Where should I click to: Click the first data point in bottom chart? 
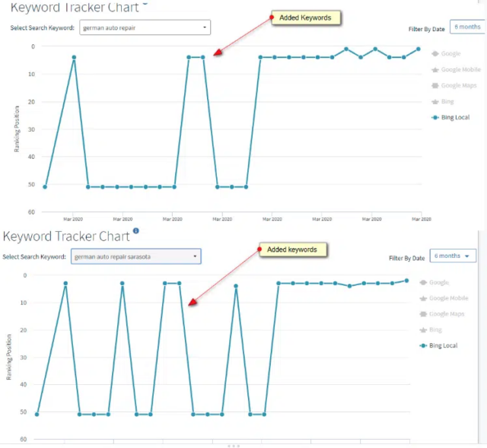coord(37,415)
